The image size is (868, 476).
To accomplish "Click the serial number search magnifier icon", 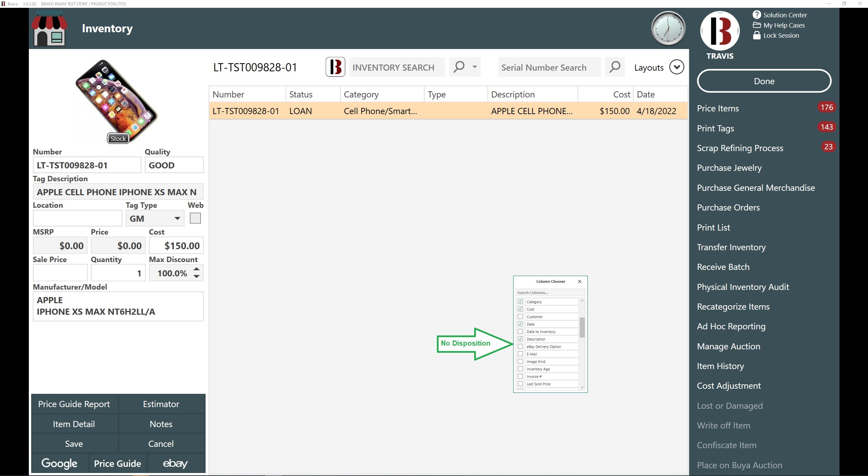I will [x=615, y=67].
